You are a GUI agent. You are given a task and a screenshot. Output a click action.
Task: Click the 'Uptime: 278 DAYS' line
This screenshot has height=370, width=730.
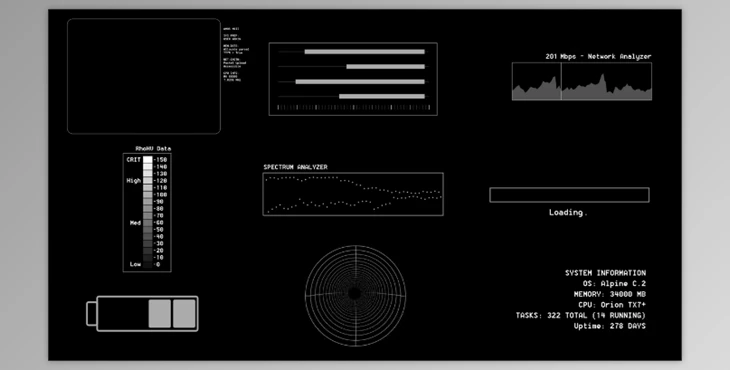[x=610, y=326]
